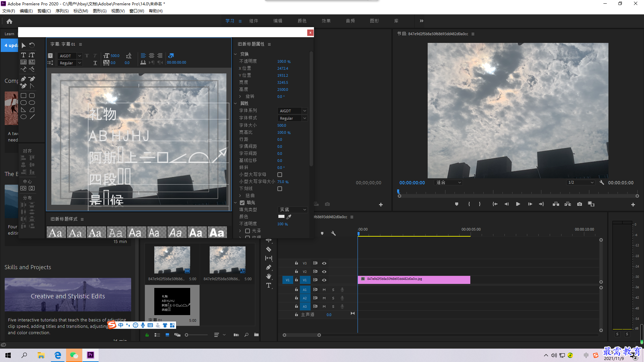
Task: Click center text alignment icon
Action: pos(152,56)
